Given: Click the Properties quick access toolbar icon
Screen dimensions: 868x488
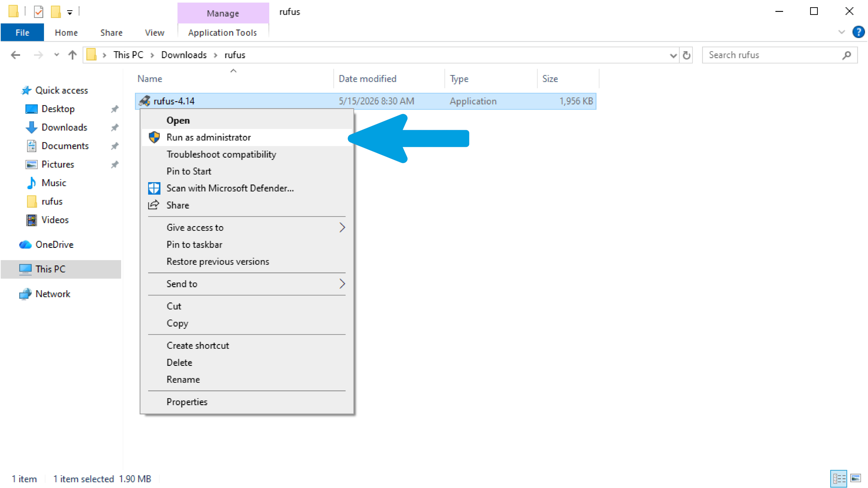Looking at the screenshot, I should point(38,12).
